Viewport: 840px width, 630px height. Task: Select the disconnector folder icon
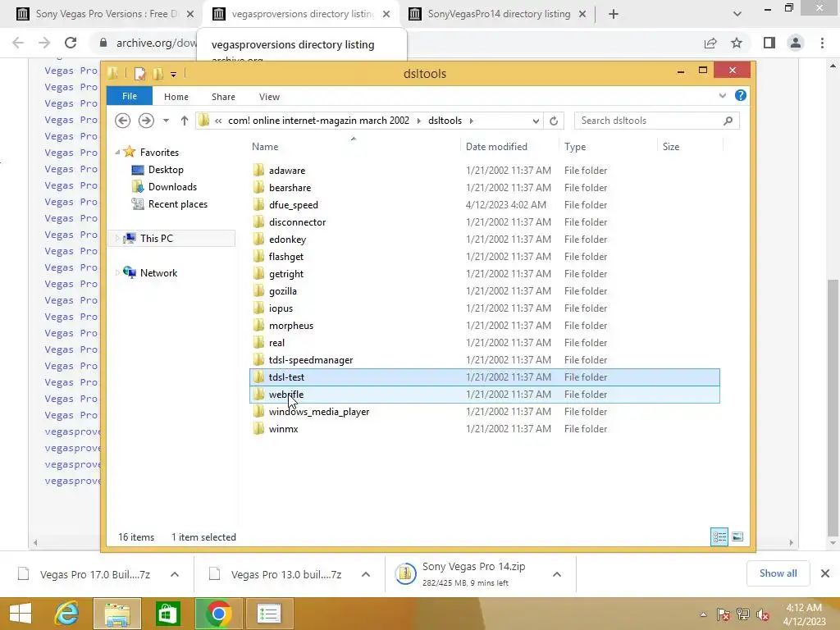click(258, 221)
